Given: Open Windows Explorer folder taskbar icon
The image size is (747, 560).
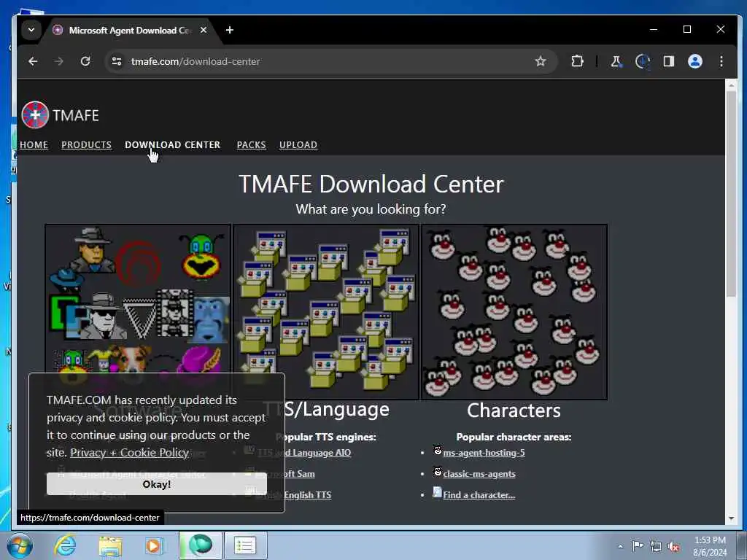Looking at the screenshot, I should (x=110, y=545).
